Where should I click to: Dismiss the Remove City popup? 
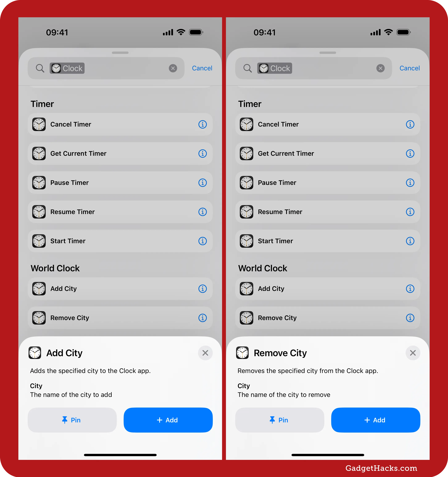coord(413,353)
